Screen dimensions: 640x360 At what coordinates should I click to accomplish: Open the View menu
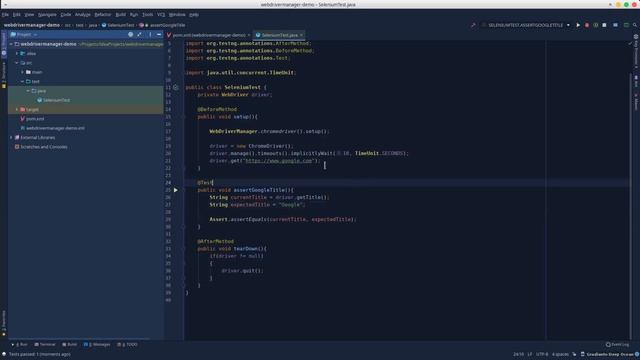tap(29, 15)
